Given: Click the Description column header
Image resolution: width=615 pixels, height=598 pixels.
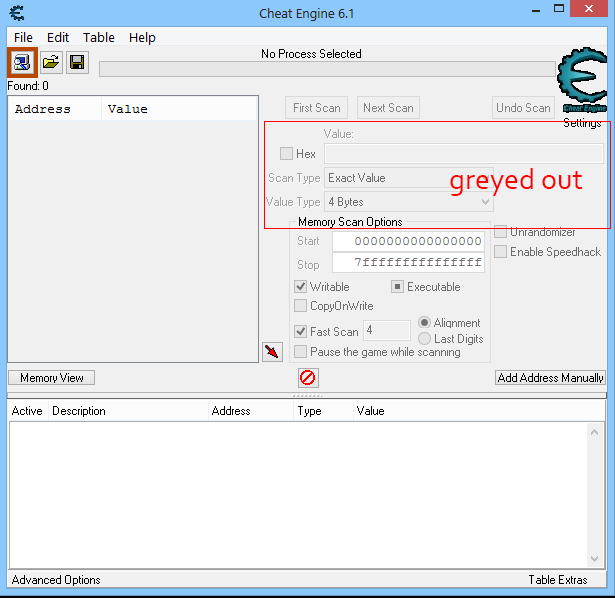Looking at the screenshot, I should pos(128,411).
